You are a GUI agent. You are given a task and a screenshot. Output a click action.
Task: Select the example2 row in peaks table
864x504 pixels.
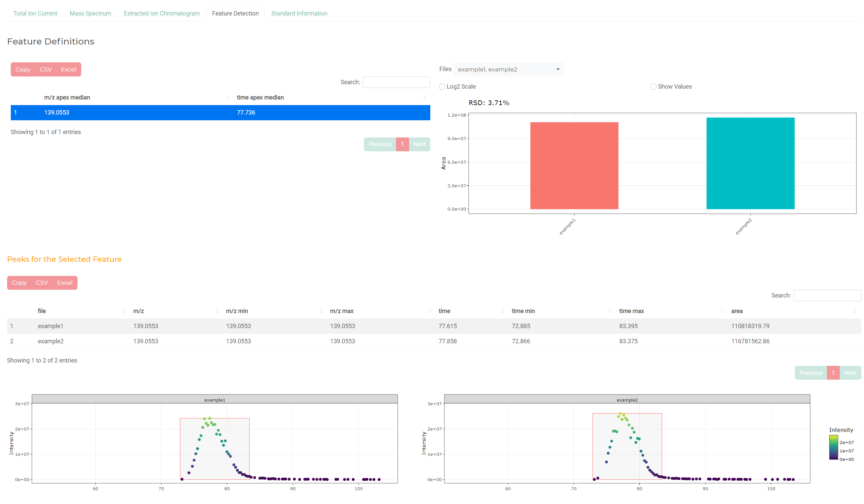tap(434, 341)
